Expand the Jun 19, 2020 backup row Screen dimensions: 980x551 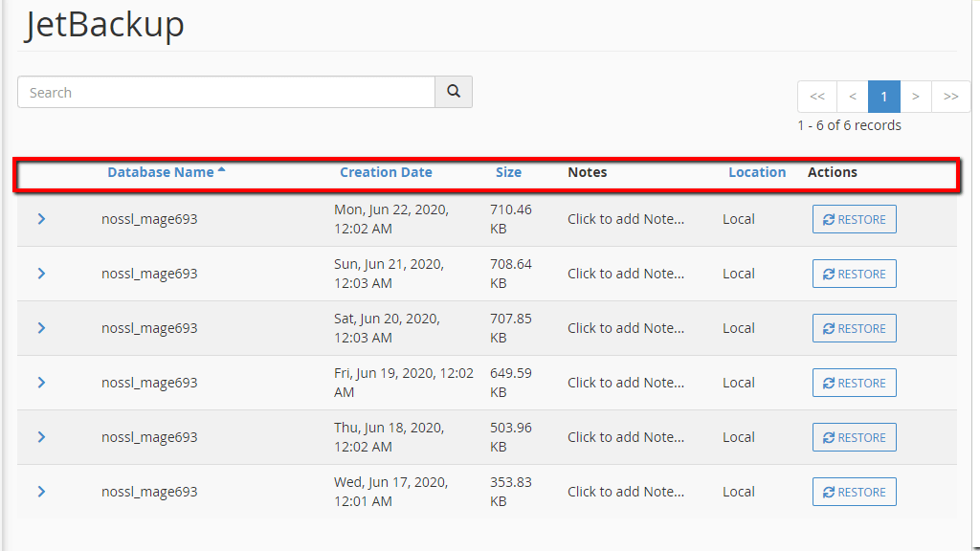coord(41,383)
